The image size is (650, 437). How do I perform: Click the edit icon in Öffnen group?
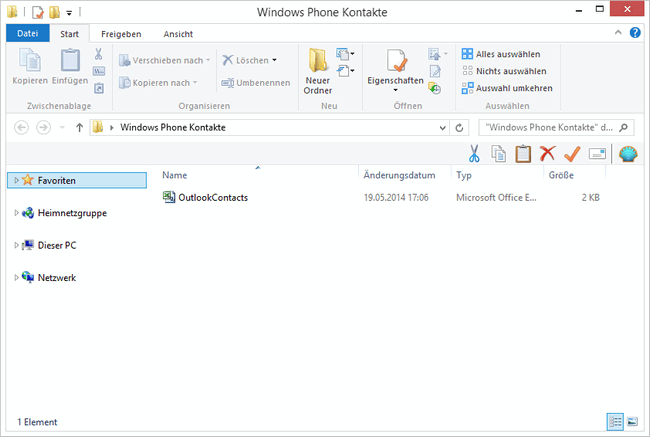tap(435, 71)
